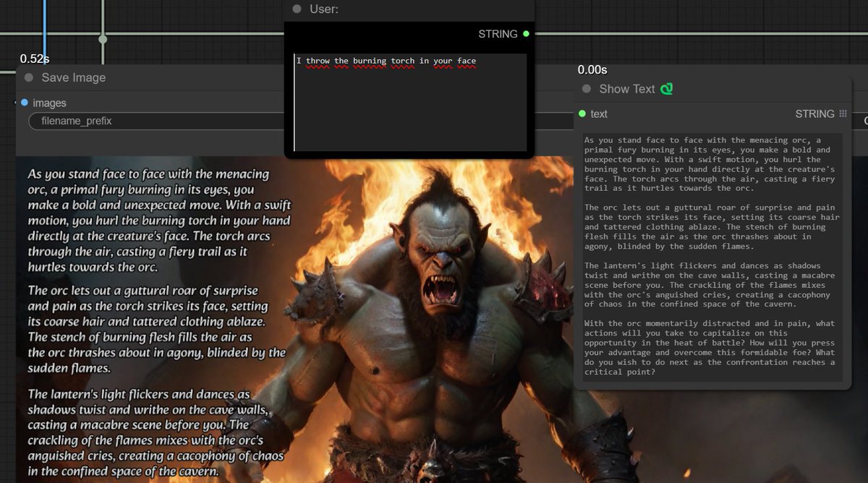Click the 0.52s execution time label
This screenshot has width=868, height=483.
[35, 59]
